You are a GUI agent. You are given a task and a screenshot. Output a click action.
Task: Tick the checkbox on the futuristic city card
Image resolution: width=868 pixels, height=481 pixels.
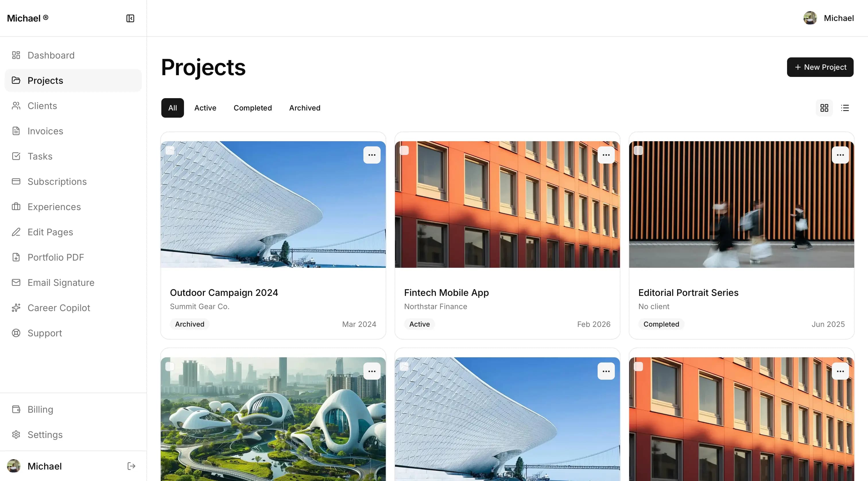coord(170,366)
